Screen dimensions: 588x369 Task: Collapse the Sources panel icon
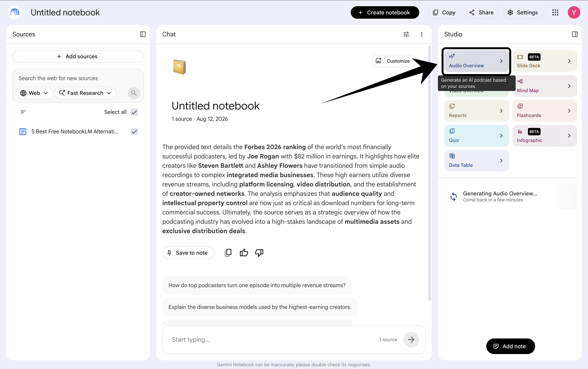[x=143, y=34]
